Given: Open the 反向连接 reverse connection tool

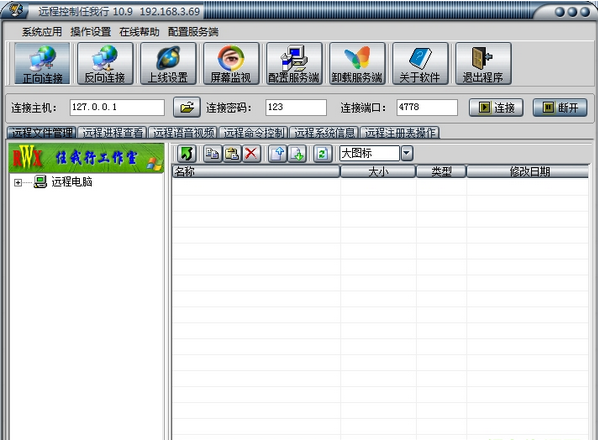Looking at the screenshot, I should pyautogui.click(x=105, y=63).
